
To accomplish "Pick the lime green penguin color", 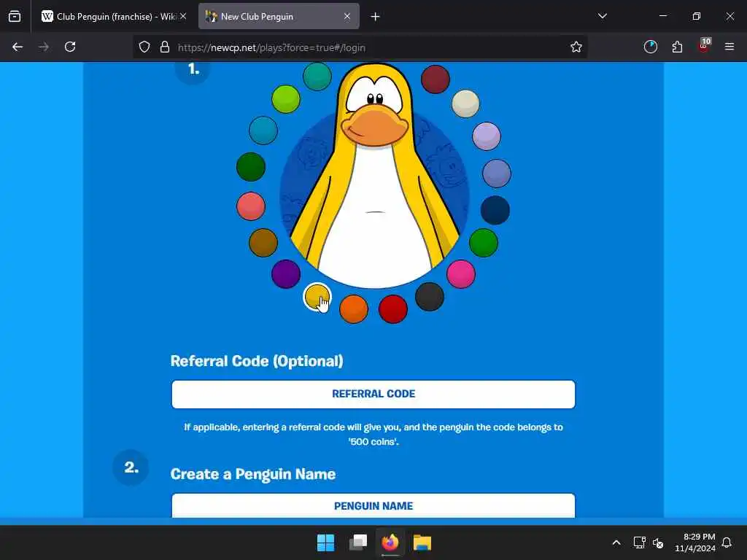I will [286, 99].
